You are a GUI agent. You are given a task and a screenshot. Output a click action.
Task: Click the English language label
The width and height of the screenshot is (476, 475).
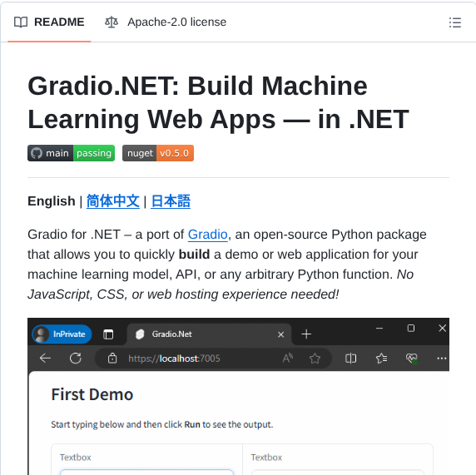pyautogui.click(x=52, y=201)
